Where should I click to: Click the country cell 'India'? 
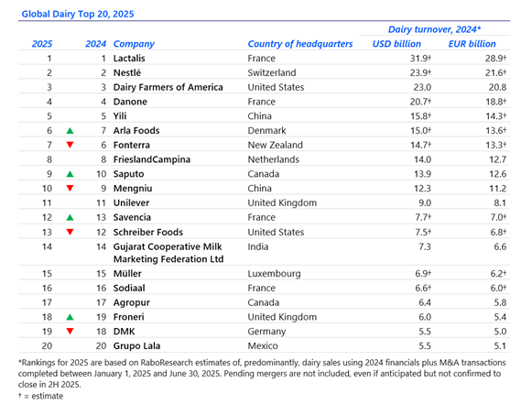258,246
